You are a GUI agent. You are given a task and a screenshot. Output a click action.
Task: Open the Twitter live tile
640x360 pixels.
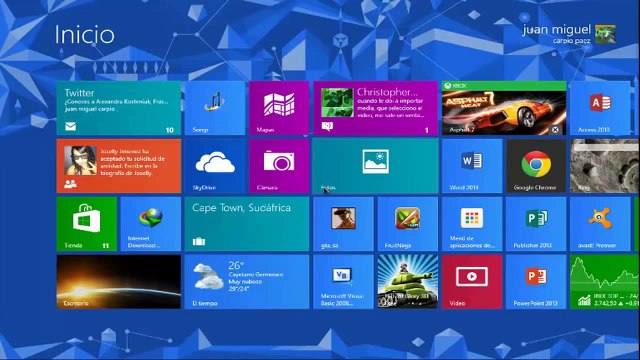[118, 108]
